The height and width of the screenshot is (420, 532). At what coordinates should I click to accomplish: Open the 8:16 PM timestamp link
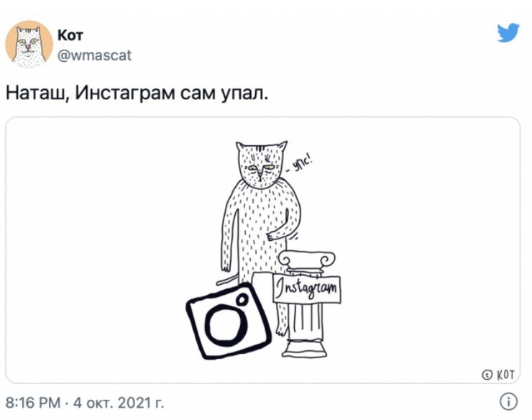[33, 403]
